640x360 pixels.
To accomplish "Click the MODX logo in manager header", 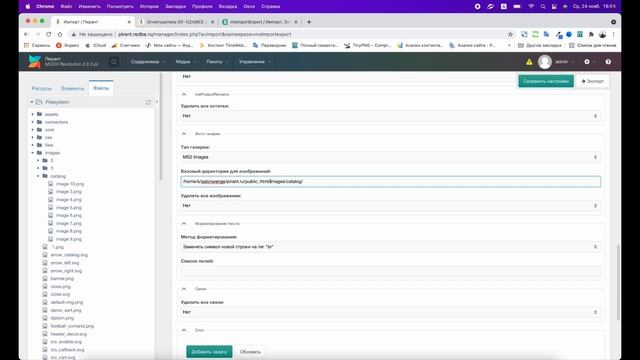I will coord(35,62).
